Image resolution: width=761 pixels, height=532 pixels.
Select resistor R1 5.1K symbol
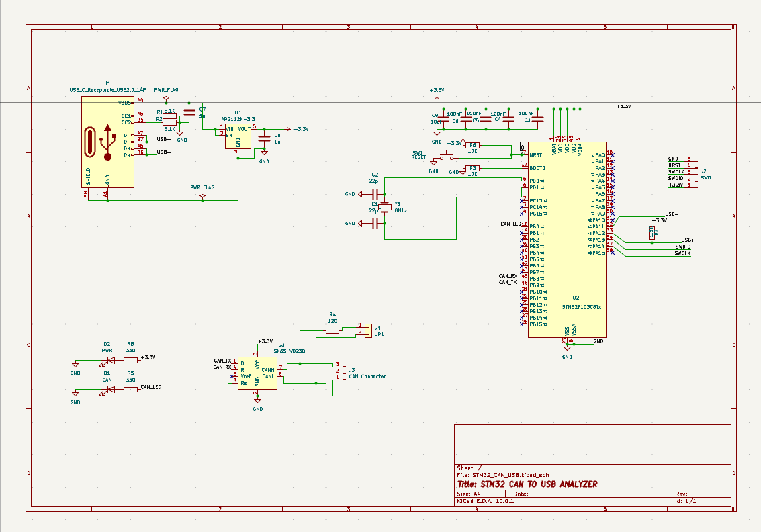point(169,116)
